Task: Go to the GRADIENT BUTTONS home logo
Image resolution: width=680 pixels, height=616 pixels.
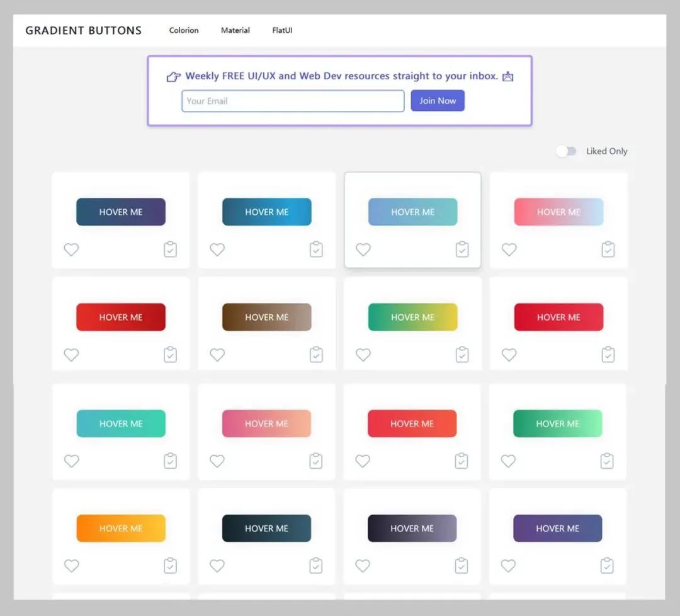Action: (83, 30)
